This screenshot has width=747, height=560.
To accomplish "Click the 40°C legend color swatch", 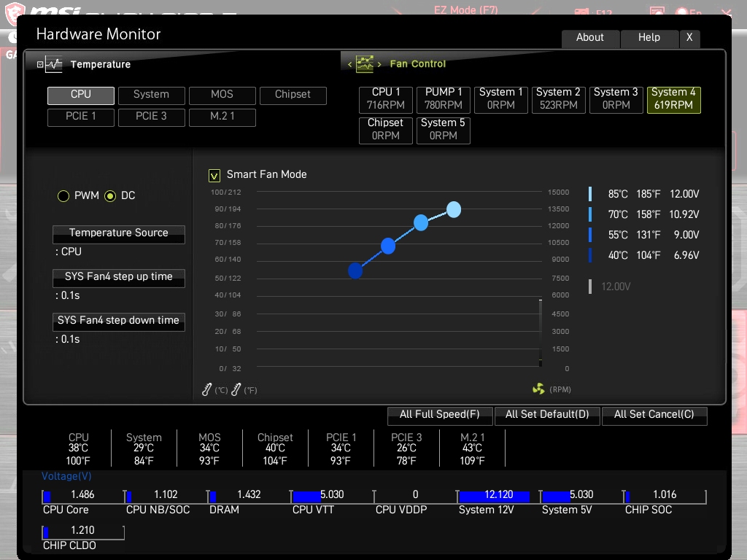I will pyautogui.click(x=590, y=255).
